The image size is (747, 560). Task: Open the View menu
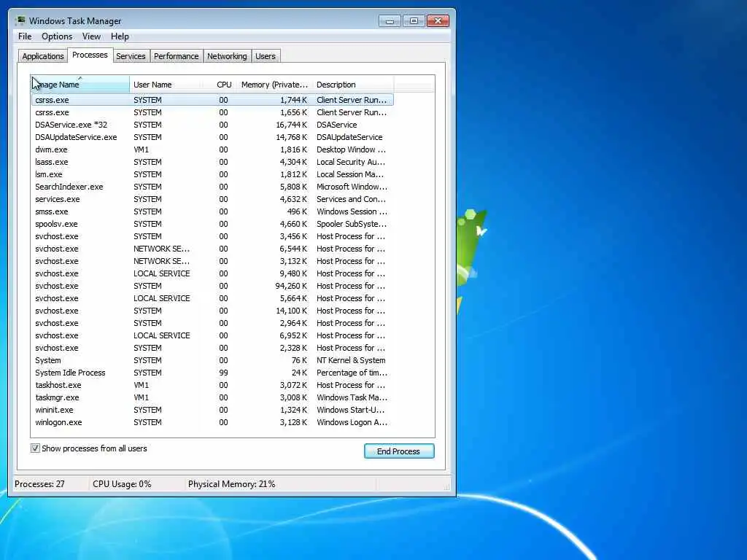(x=91, y=36)
